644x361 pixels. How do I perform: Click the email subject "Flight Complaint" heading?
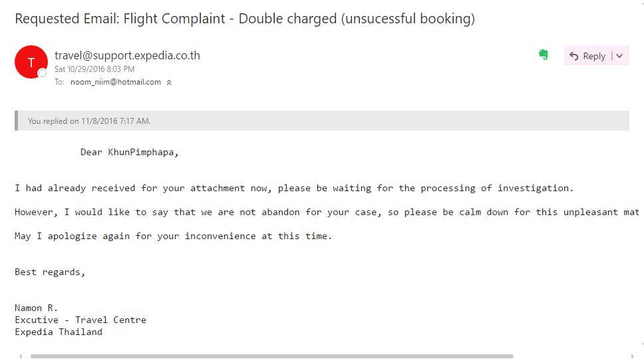(x=245, y=19)
